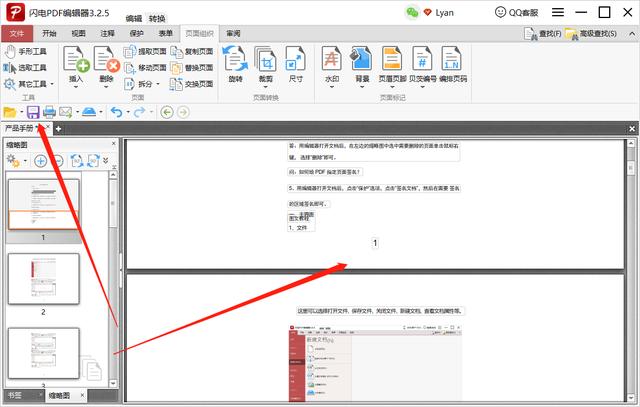Rotate thumbnail clockwise icon
Screen dimensions: 640x407
tap(94, 161)
